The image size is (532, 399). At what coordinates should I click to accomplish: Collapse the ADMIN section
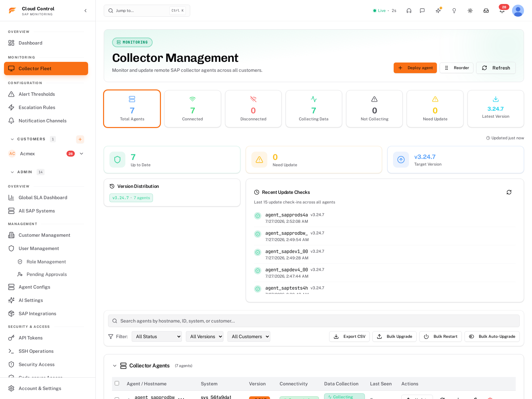tap(12, 172)
